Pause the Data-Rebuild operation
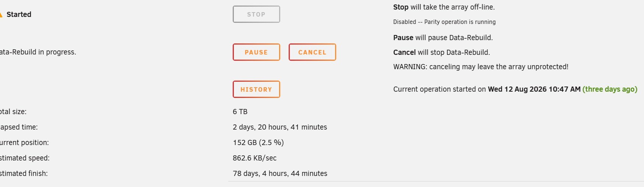The height and width of the screenshot is (187, 644). 256,52
